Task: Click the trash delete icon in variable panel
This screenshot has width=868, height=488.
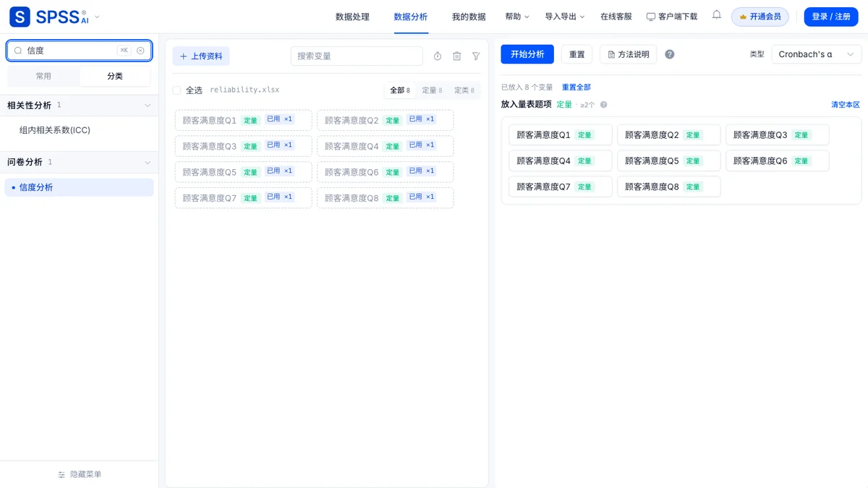Action: point(457,56)
